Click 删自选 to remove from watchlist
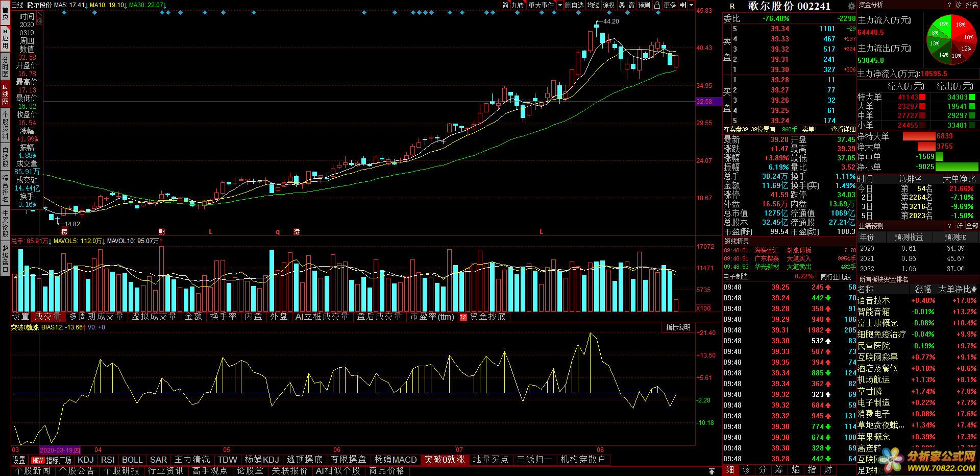 point(574,5)
